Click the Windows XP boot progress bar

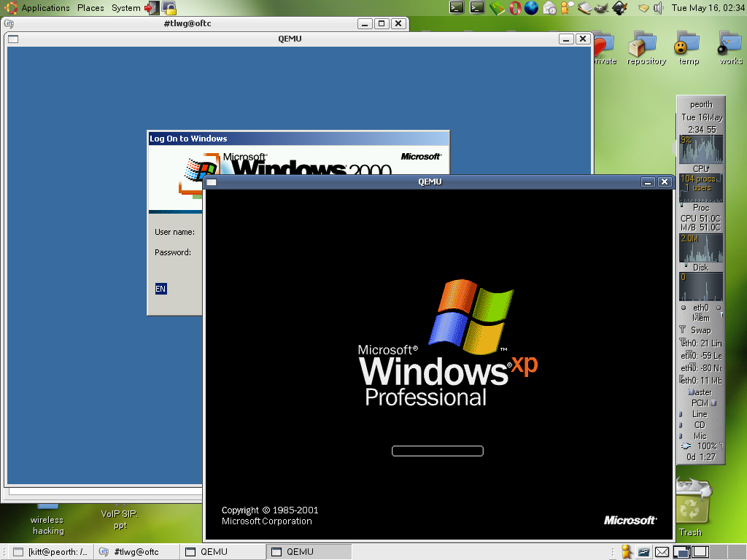point(438,451)
